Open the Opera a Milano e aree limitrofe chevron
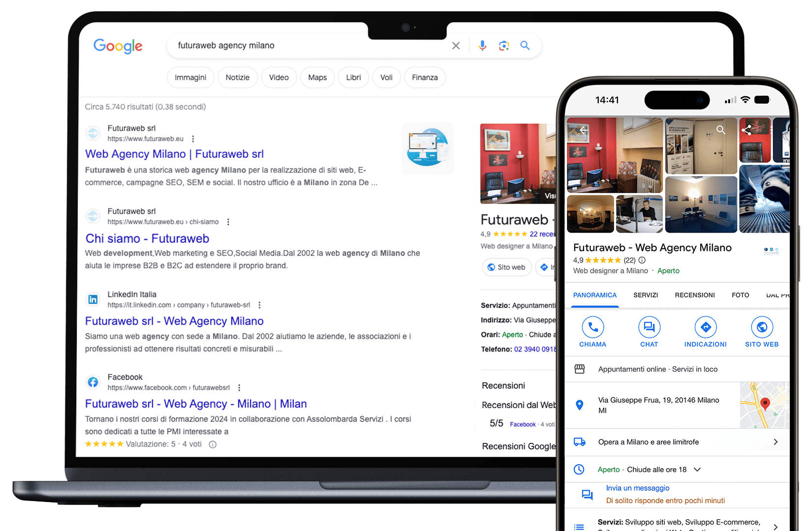Screen dimensions: 812x531 click(776, 442)
